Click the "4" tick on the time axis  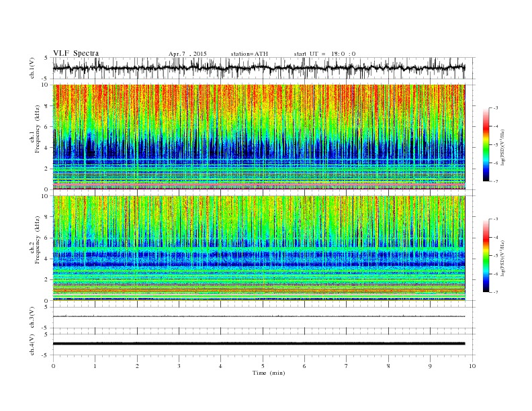pyautogui.click(x=220, y=366)
